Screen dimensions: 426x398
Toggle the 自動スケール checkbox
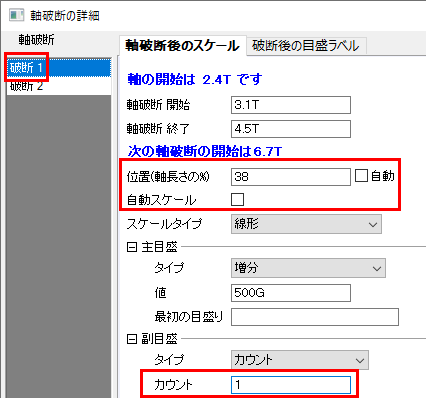pos(237,200)
